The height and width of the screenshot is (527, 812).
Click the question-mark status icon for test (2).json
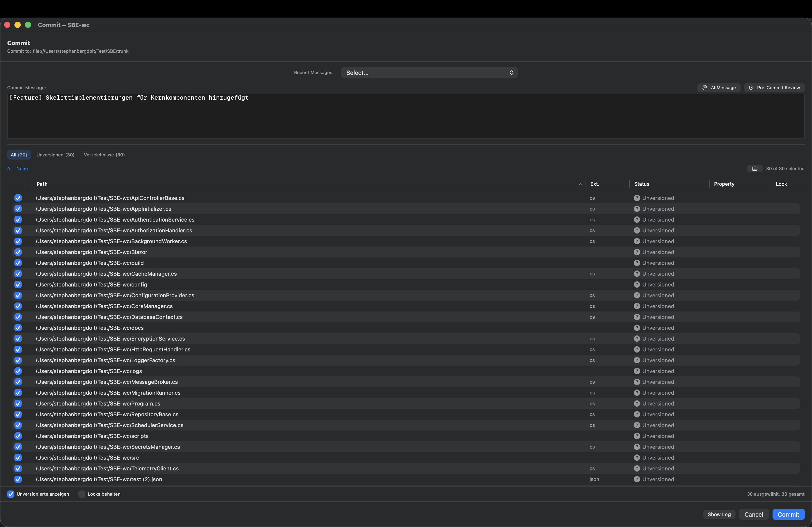click(x=637, y=479)
